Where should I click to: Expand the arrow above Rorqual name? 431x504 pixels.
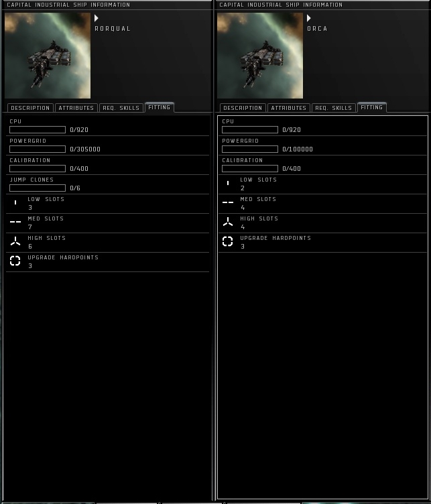[x=97, y=18]
